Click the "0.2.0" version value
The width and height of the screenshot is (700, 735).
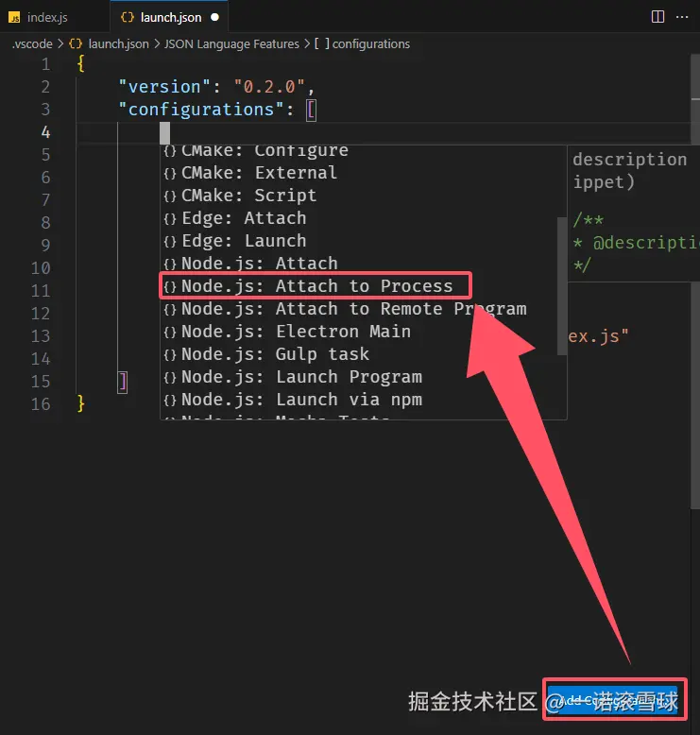pos(269,87)
